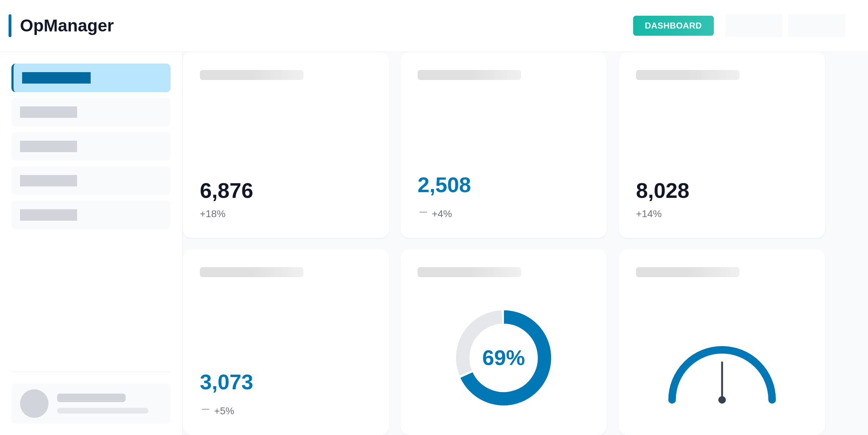Open the blue 3,073 metric value

[226, 382]
